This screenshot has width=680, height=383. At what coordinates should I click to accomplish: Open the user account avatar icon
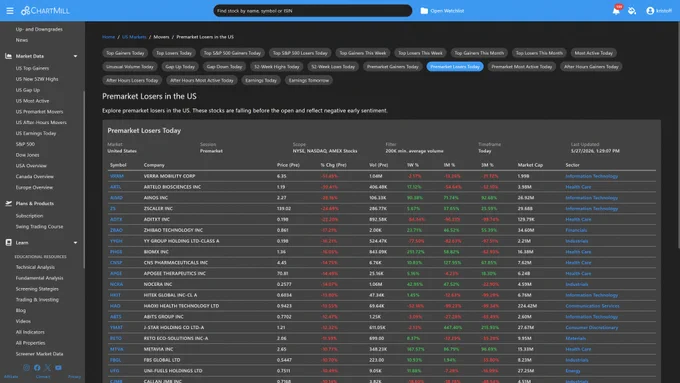(650, 10)
